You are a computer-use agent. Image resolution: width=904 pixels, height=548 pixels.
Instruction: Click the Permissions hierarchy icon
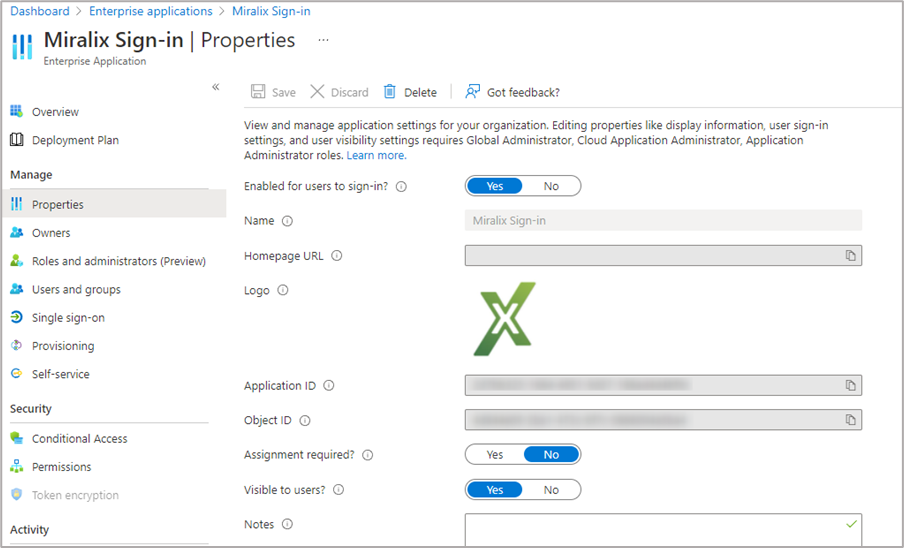pos(17,466)
